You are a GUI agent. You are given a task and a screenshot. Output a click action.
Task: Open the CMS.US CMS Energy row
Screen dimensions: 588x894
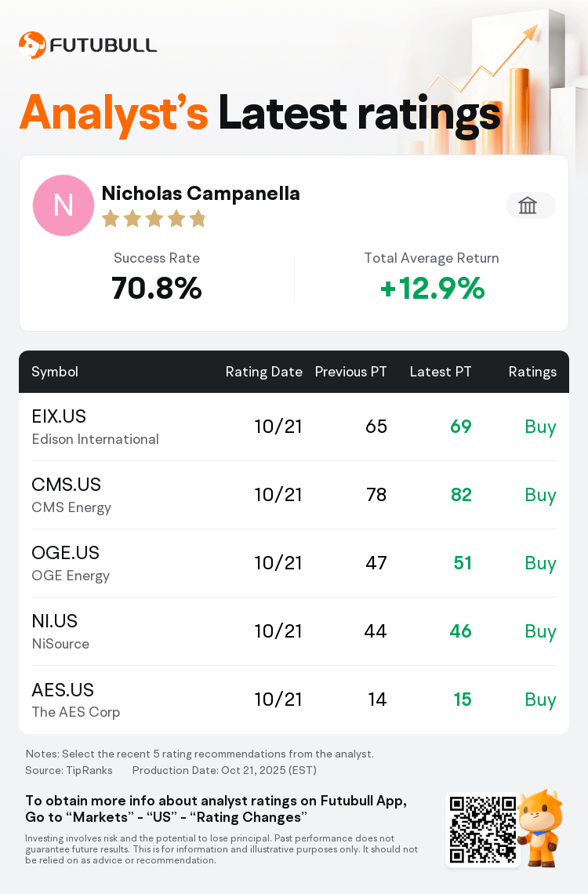[x=293, y=495]
